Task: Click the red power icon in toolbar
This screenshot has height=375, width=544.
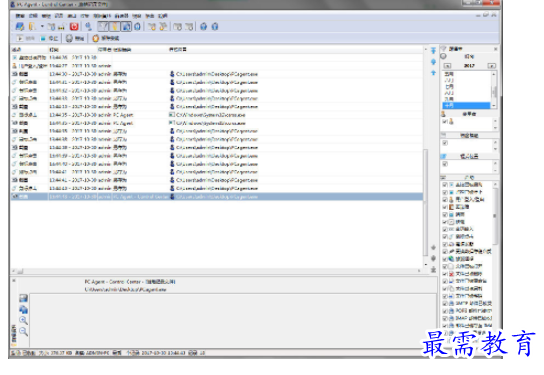Action: point(74,26)
